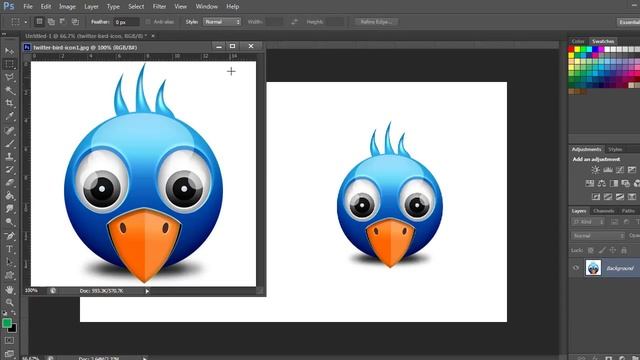640x360 pixels.
Task: Click the Refine Edge button
Action: (376, 22)
